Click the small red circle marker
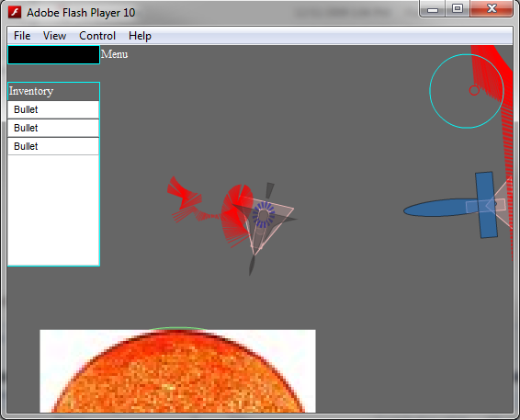520x420 pixels. 474,90
